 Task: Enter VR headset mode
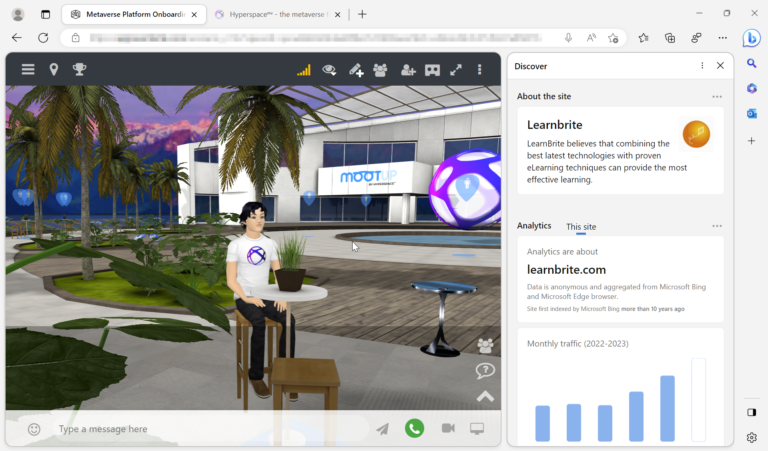[432, 70]
